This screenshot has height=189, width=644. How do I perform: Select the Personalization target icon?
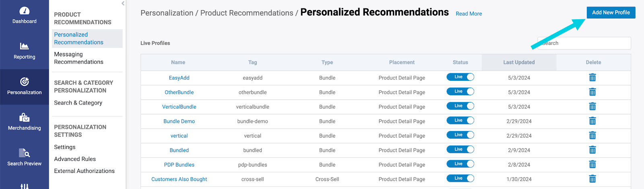[25, 82]
